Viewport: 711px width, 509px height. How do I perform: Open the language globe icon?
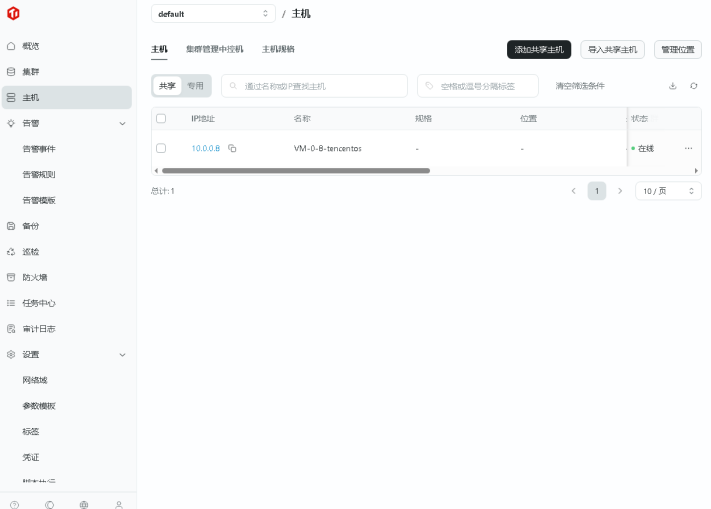84,504
